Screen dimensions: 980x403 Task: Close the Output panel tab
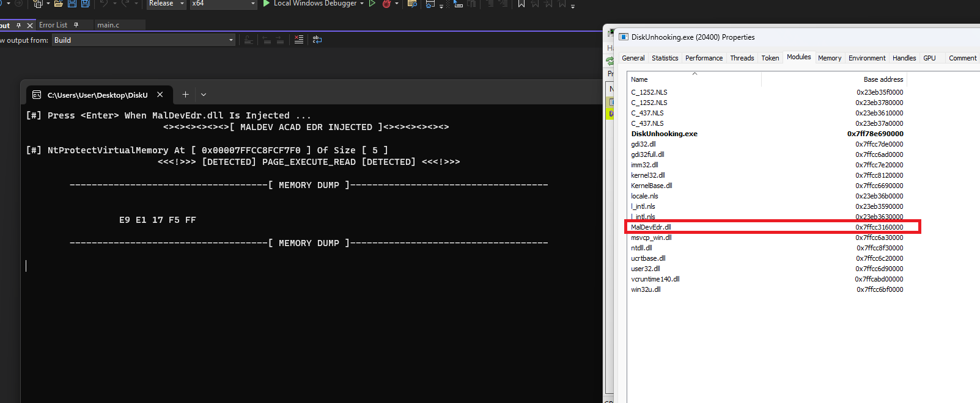[x=29, y=26]
